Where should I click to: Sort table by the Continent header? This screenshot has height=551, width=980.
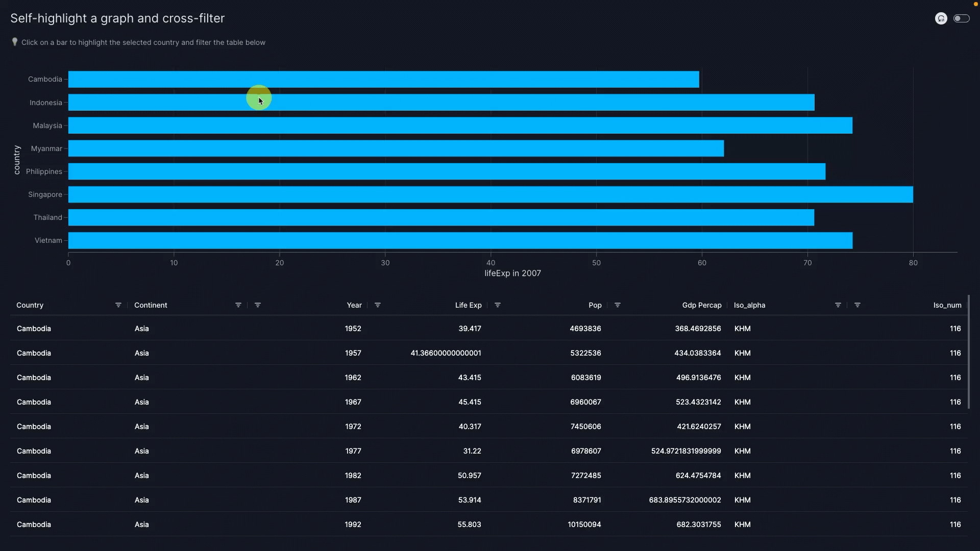click(x=151, y=305)
